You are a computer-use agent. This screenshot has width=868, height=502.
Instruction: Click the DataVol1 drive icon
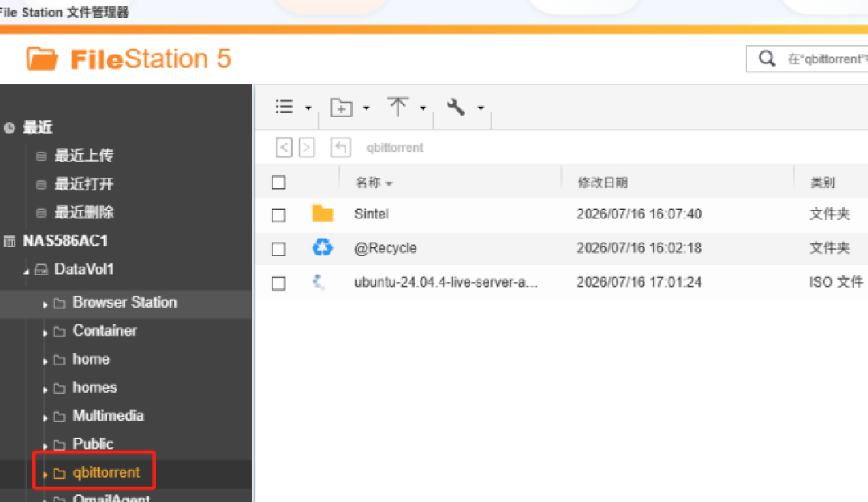coord(42,270)
